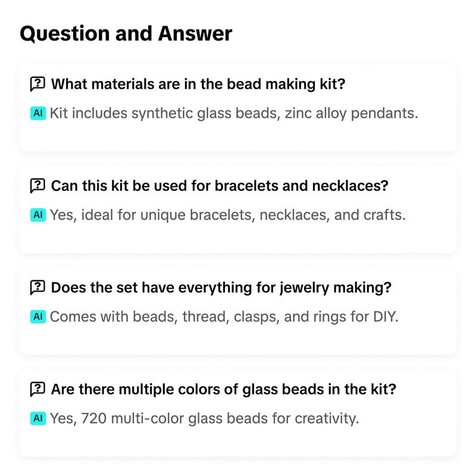This screenshot has width=476, height=476.
Task: Click the AI badge next to synthetic glass beads answer
Action: pos(38,113)
